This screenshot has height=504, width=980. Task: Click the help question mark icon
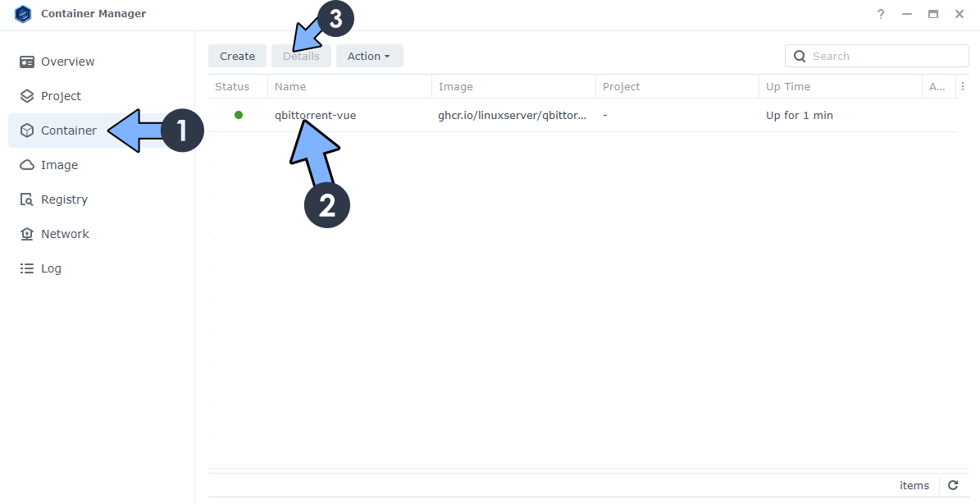pyautogui.click(x=881, y=14)
